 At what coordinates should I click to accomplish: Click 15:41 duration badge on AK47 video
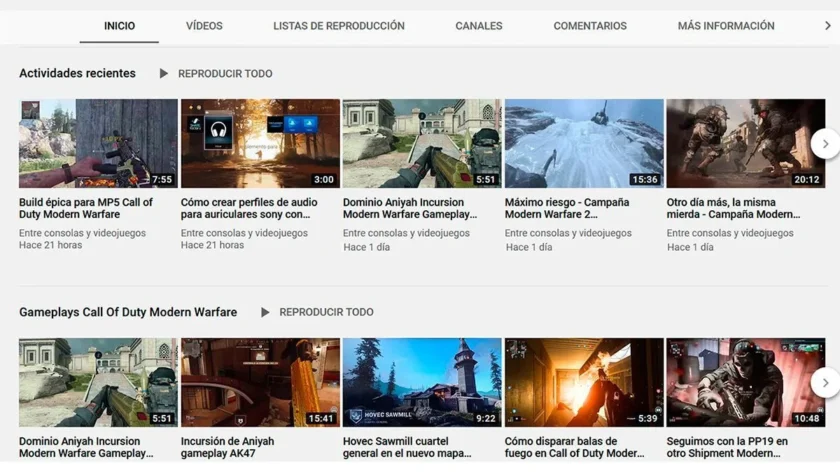coord(320,418)
